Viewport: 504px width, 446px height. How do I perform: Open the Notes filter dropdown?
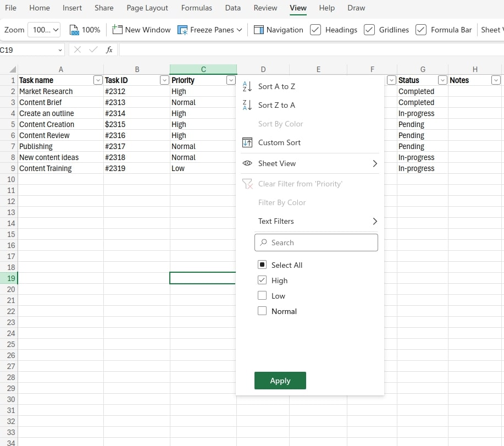(496, 80)
